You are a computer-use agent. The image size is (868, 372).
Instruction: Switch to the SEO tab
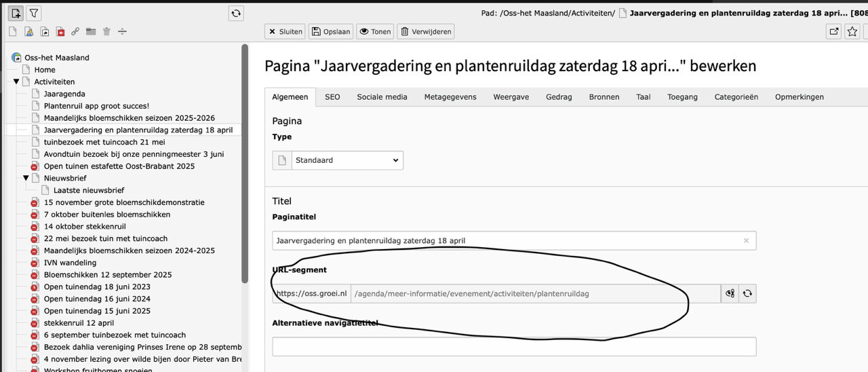pyautogui.click(x=332, y=97)
